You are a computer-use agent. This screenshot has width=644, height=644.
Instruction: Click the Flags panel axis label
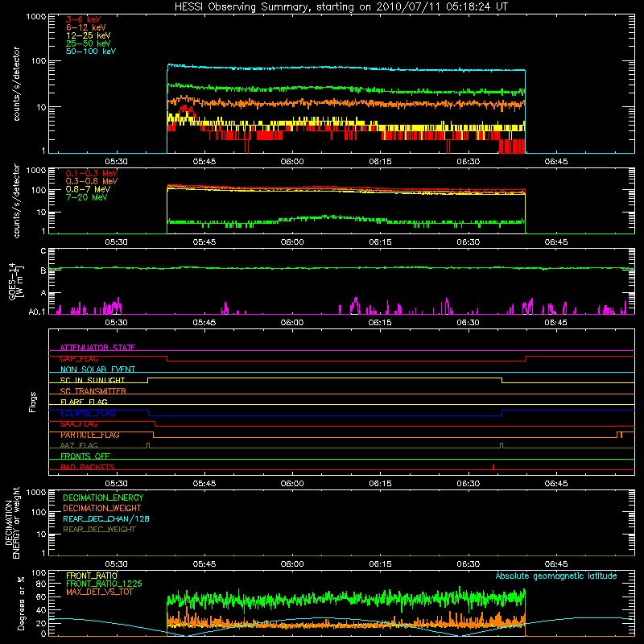click(32, 402)
